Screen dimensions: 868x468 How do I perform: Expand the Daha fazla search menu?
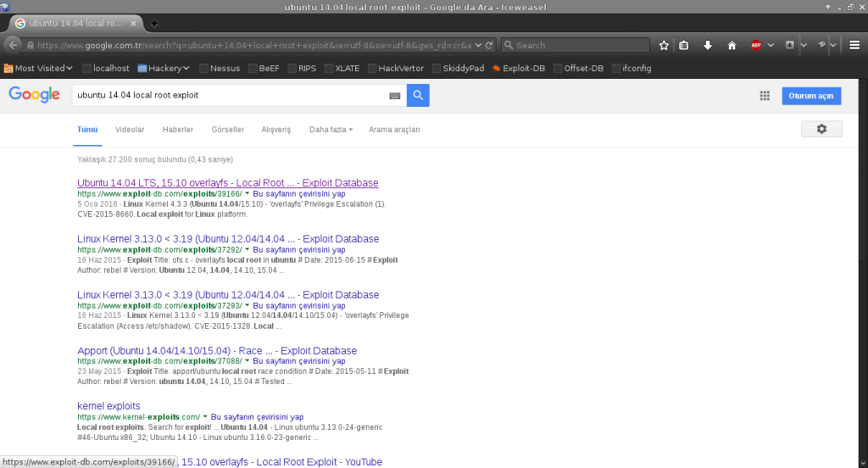[x=331, y=130]
